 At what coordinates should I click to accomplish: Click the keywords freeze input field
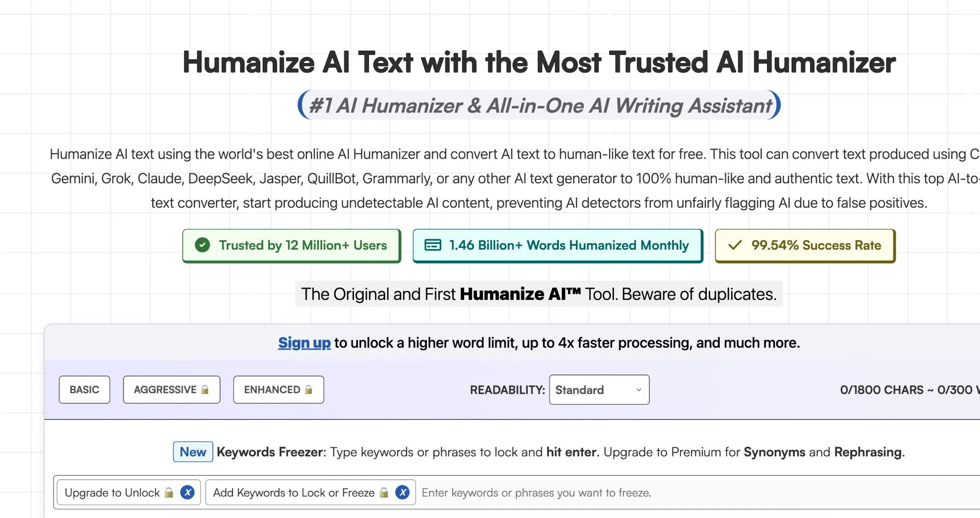[622, 492]
